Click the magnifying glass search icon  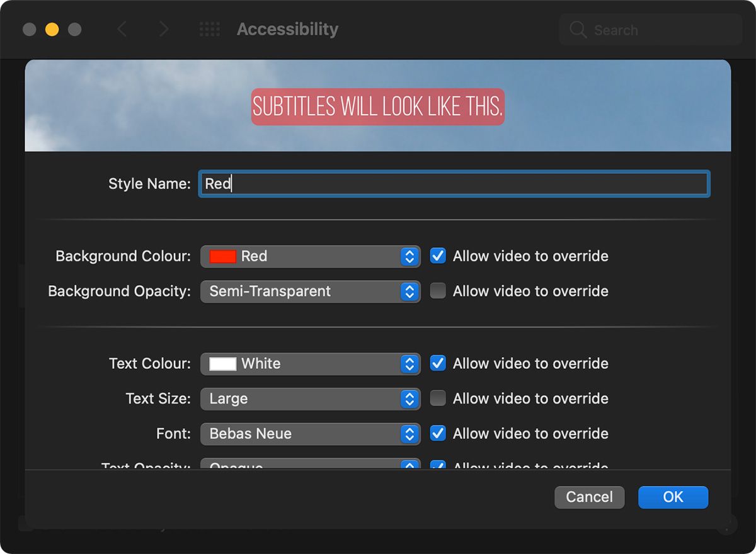click(578, 30)
